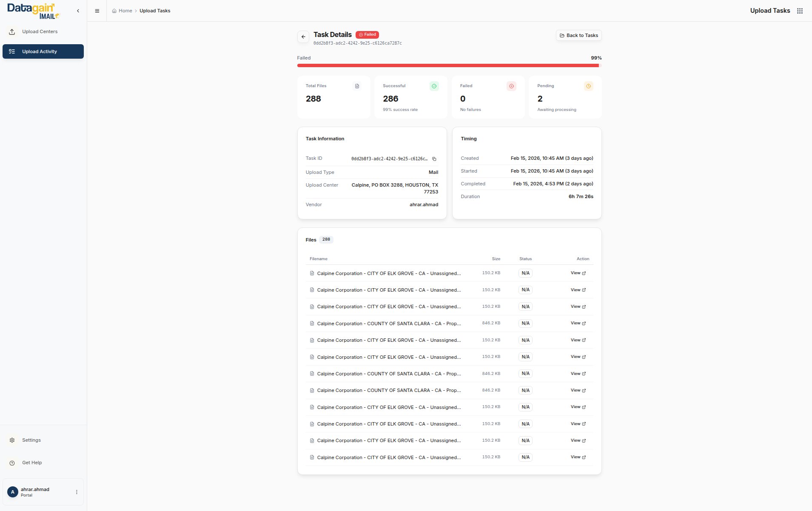Go to Home in breadcrumb
The width and height of the screenshot is (812, 511).
point(125,11)
